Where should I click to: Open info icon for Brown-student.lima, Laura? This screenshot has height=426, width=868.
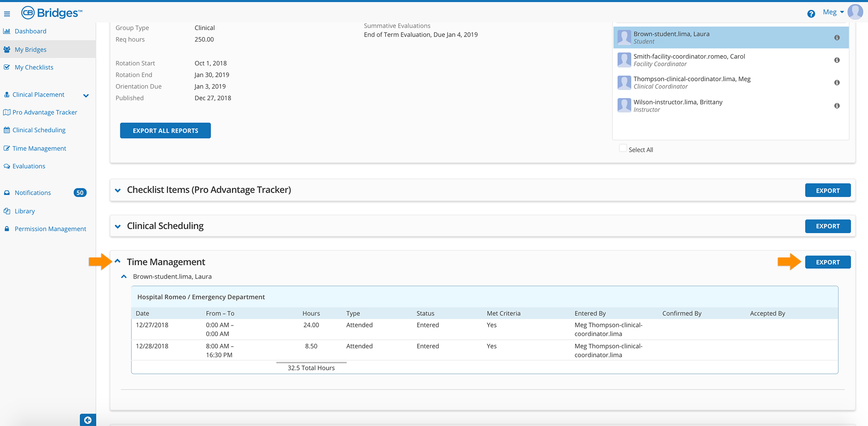(837, 37)
